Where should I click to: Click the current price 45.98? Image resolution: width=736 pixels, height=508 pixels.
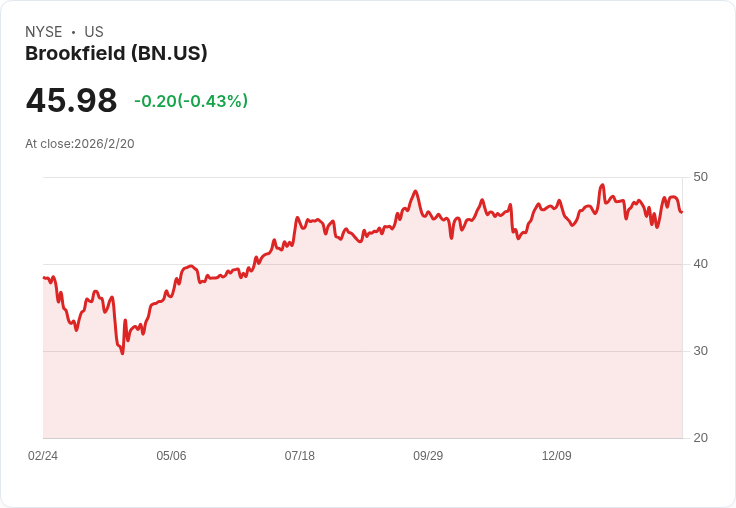pyautogui.click(x=71, y=101)
